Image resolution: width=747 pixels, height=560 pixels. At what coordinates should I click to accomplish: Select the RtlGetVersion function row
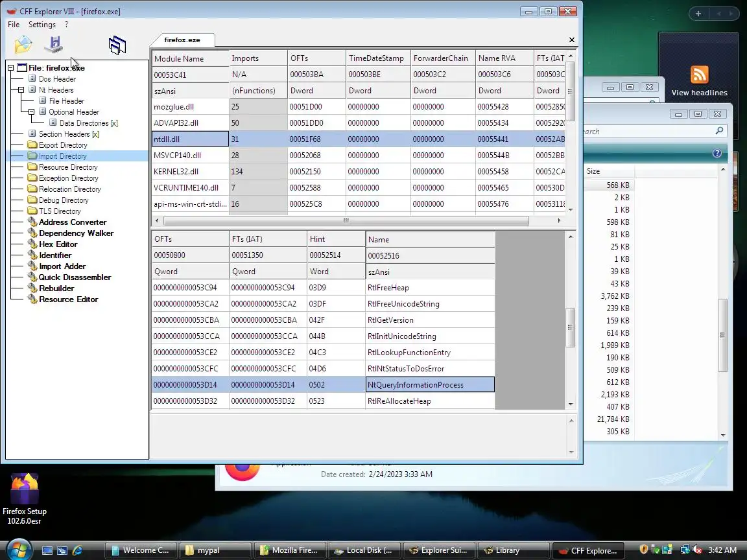coord(323,320)
